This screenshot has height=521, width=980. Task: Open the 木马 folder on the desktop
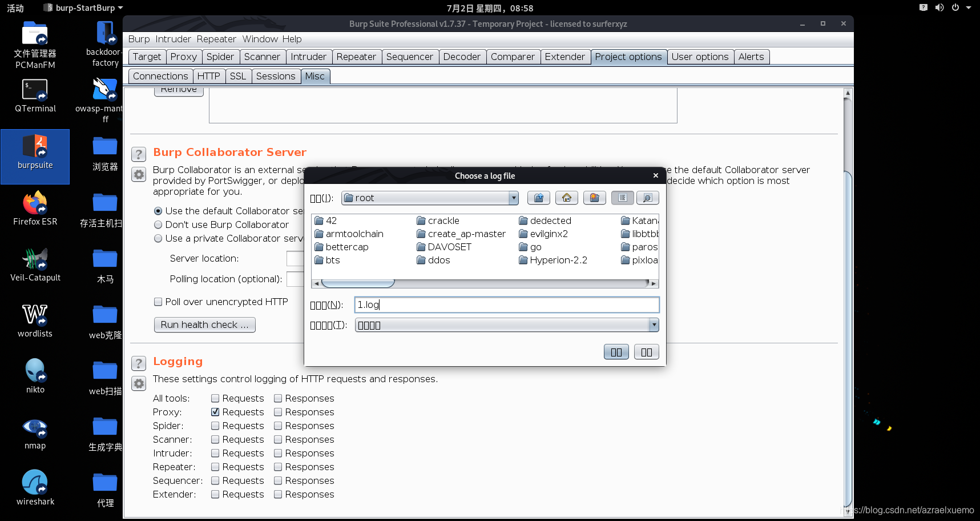(105, 266)
